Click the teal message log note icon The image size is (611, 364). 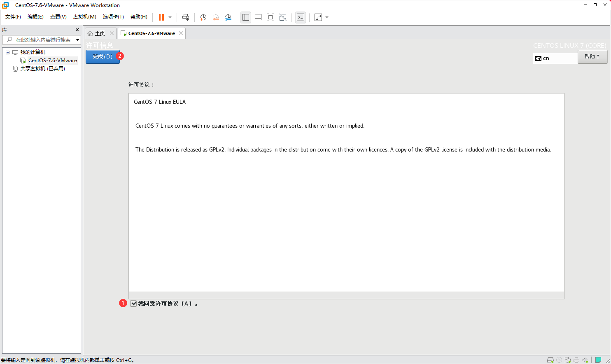(x=598, y=360)
